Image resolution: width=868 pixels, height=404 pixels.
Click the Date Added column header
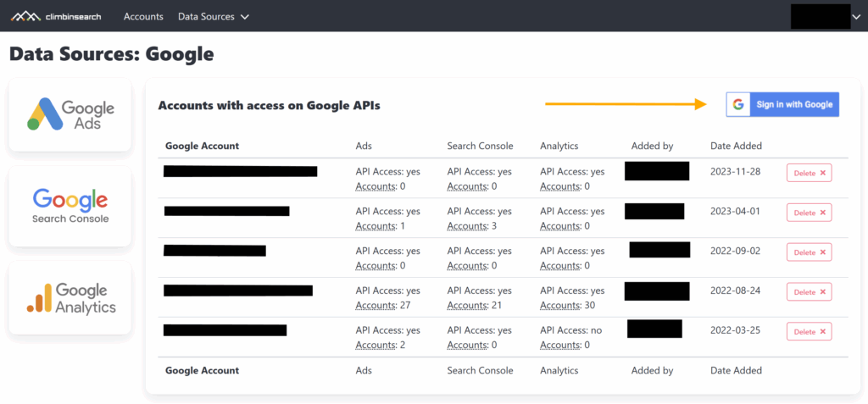(x=736, y=146)
